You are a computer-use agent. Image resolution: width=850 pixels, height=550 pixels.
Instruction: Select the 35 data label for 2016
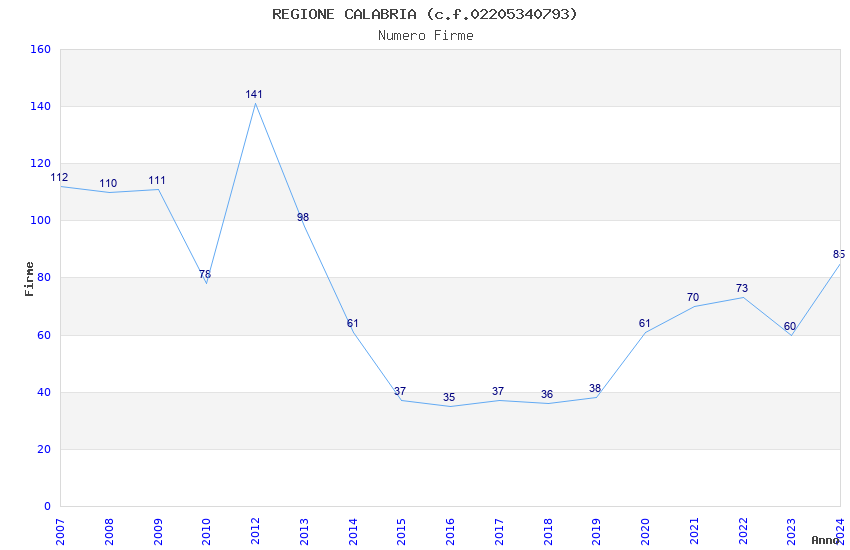449,397
